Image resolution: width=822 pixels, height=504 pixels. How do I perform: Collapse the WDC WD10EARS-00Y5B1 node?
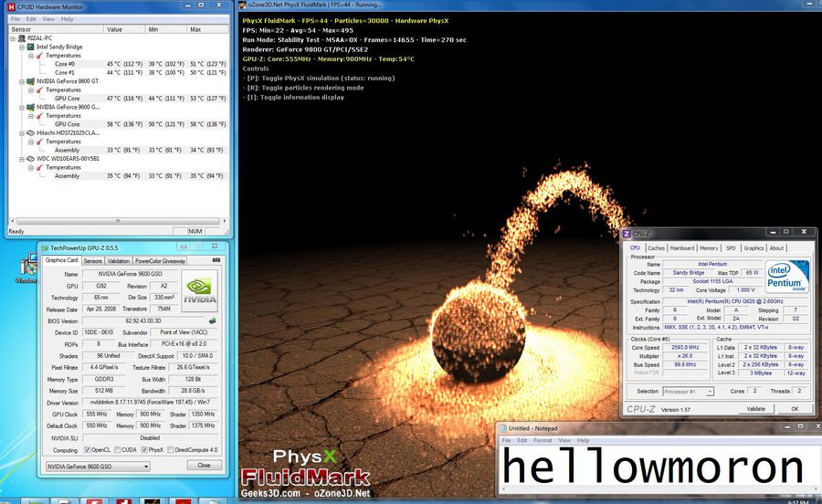(22, 159)
